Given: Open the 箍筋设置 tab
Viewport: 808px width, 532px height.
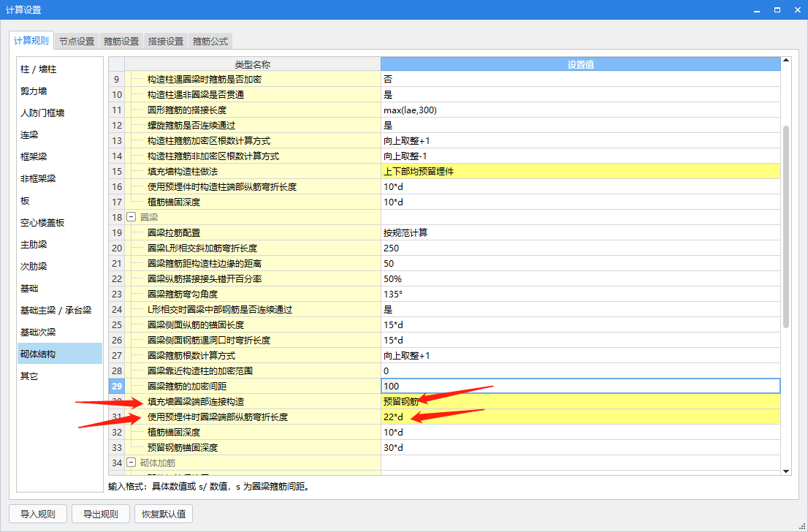Looking at the screenshot, I should (121, 41).
